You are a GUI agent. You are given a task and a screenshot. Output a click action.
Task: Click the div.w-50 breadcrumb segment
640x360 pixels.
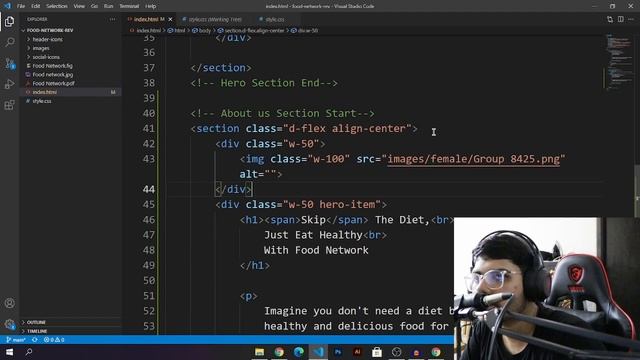305,30
